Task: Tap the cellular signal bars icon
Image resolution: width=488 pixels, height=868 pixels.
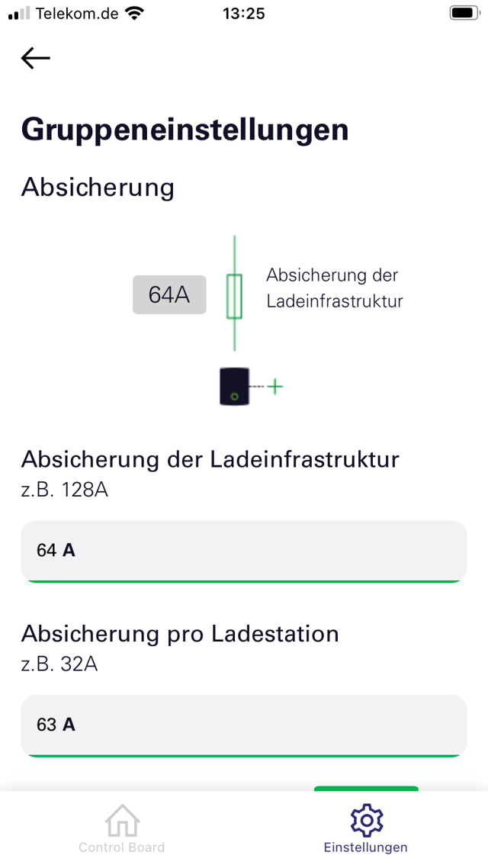Action: [x=19, y=13]
